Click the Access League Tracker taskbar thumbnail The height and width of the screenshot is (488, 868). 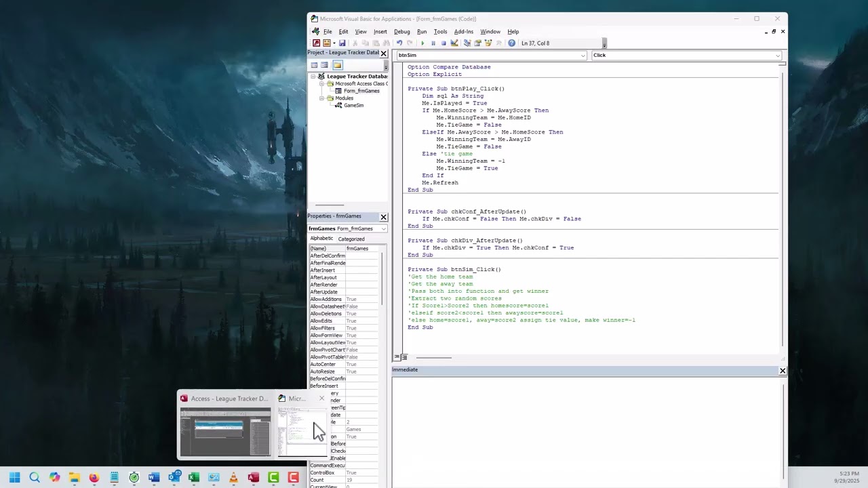(225, 432)
